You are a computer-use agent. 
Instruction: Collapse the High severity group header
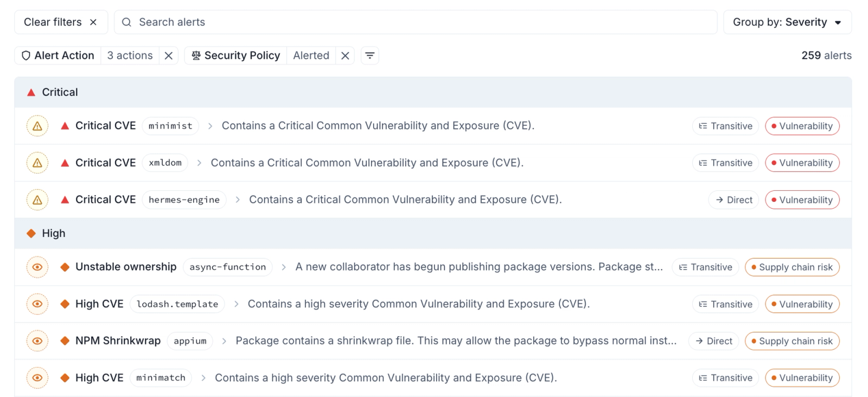click(x=433, y=233)
